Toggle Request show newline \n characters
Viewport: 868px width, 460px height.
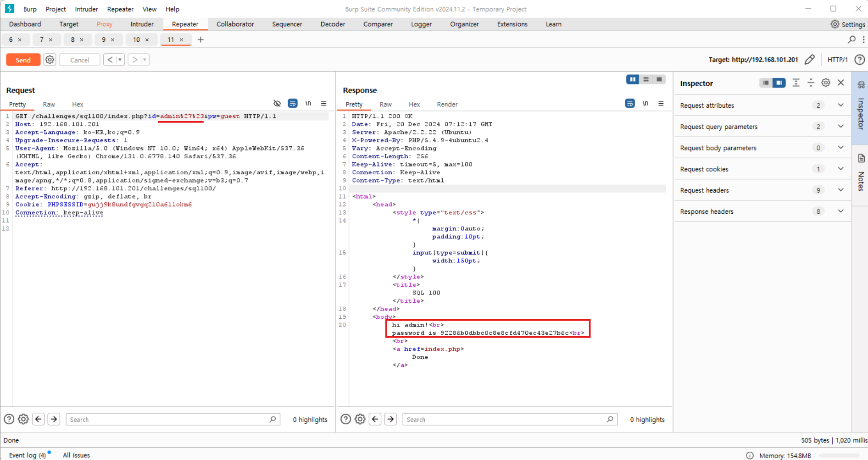(x=308, y=104)
